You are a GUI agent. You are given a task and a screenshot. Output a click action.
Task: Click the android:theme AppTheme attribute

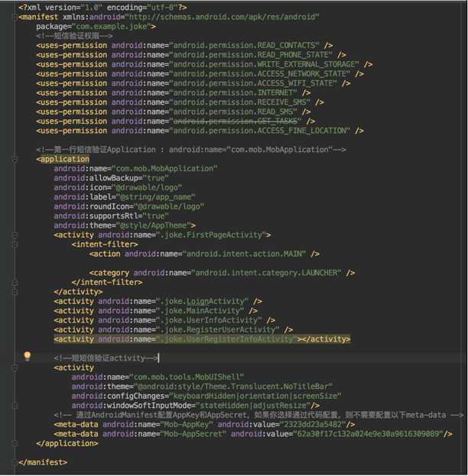(125, 225)
